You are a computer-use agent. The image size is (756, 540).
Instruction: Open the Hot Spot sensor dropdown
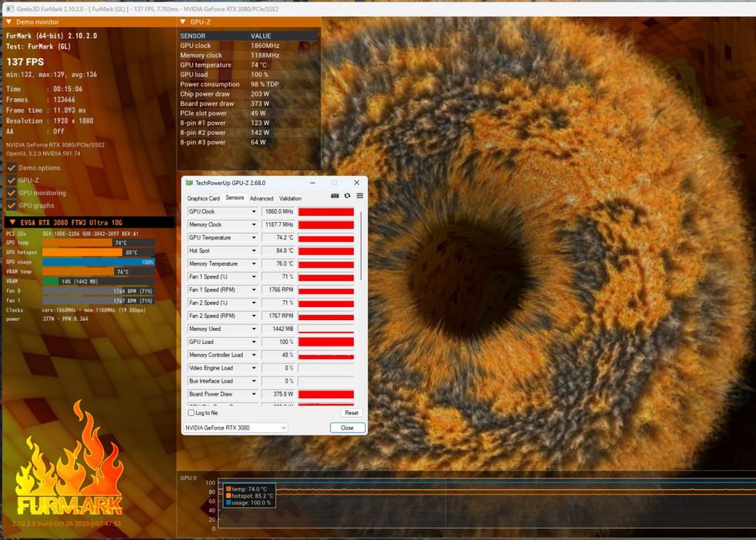(254, 251)
